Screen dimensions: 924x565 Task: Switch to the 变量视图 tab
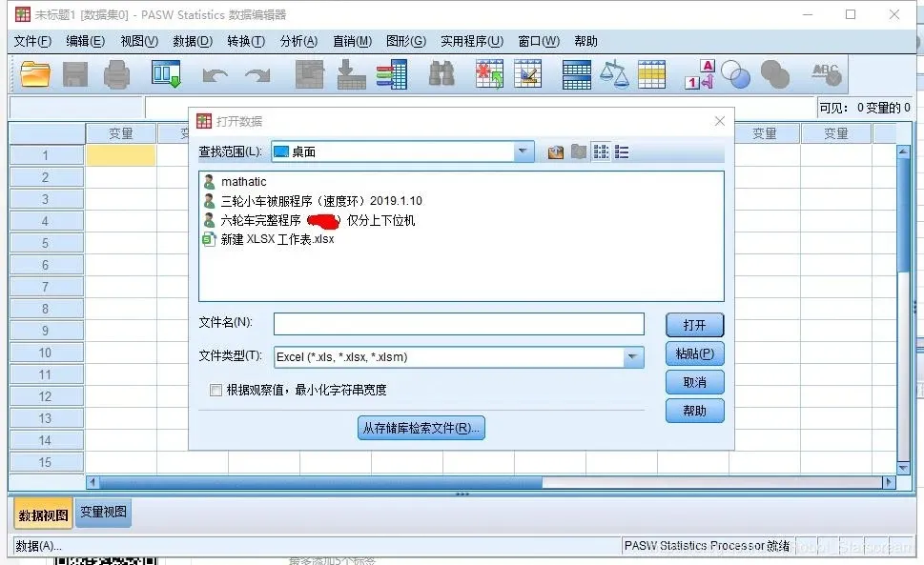[103, 512]
